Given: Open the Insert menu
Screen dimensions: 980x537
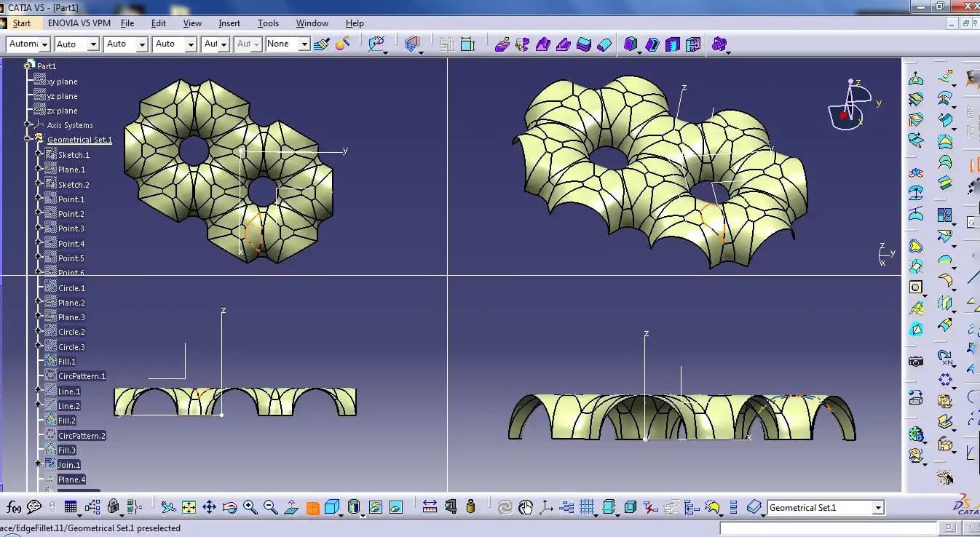Looking at the screenshot, I should (x=229, y=23).
